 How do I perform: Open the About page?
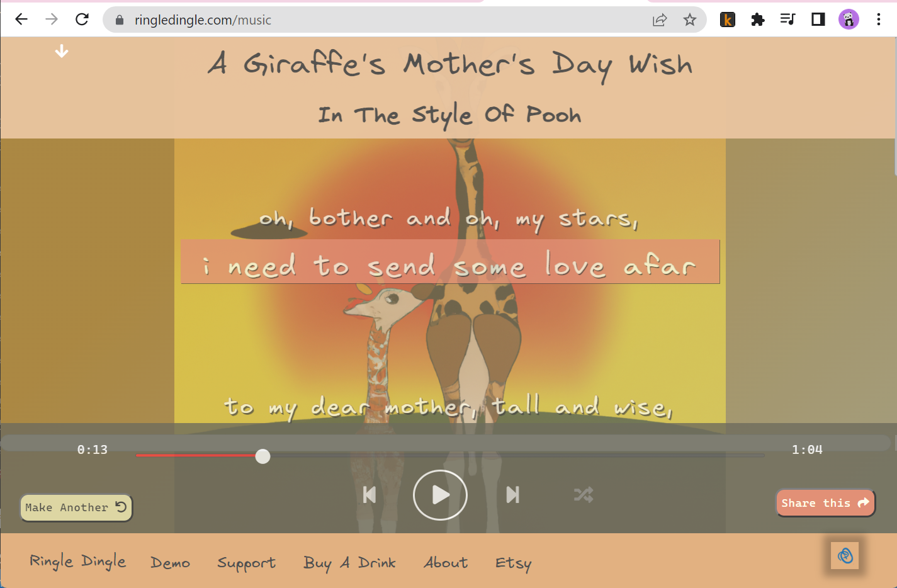446,563
